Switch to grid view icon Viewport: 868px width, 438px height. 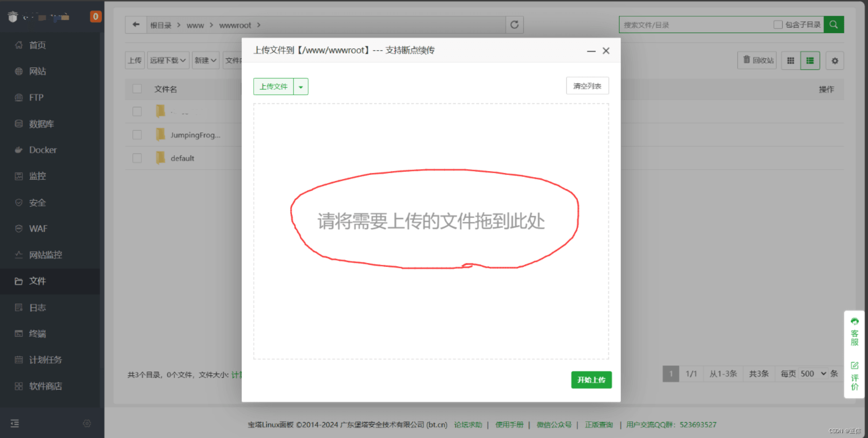point(791,61)
